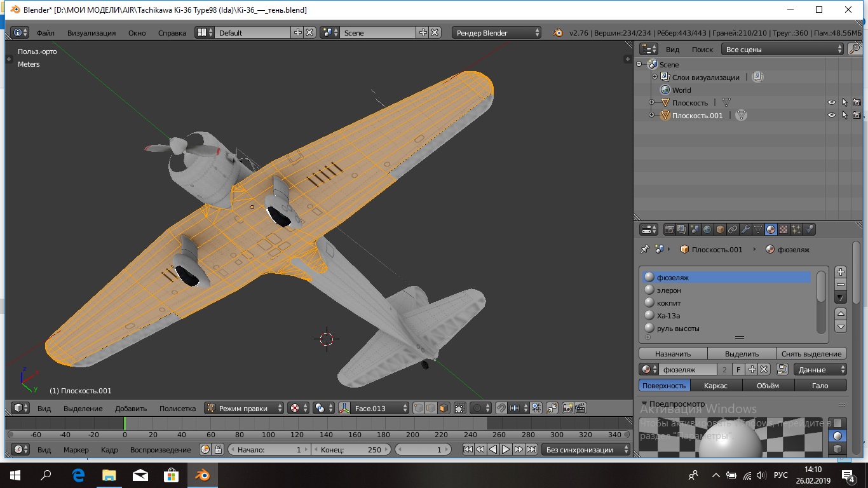Toggle renderability camera for Плоскость object
The height and width of the screenshot is (488, 868).
tap(857, 102)
